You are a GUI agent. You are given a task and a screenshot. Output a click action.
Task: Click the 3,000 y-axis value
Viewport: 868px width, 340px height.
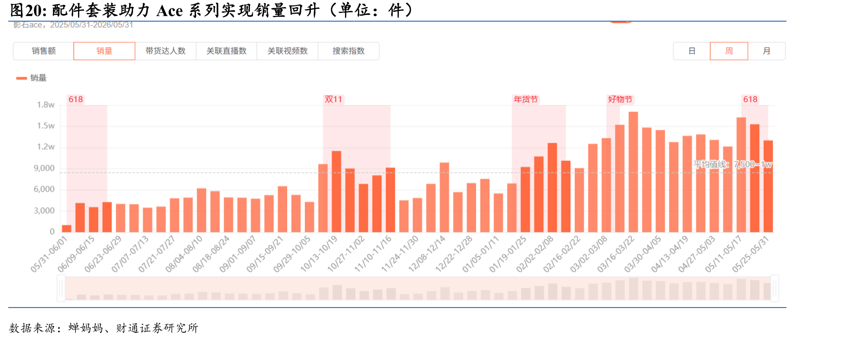[44, 211]
